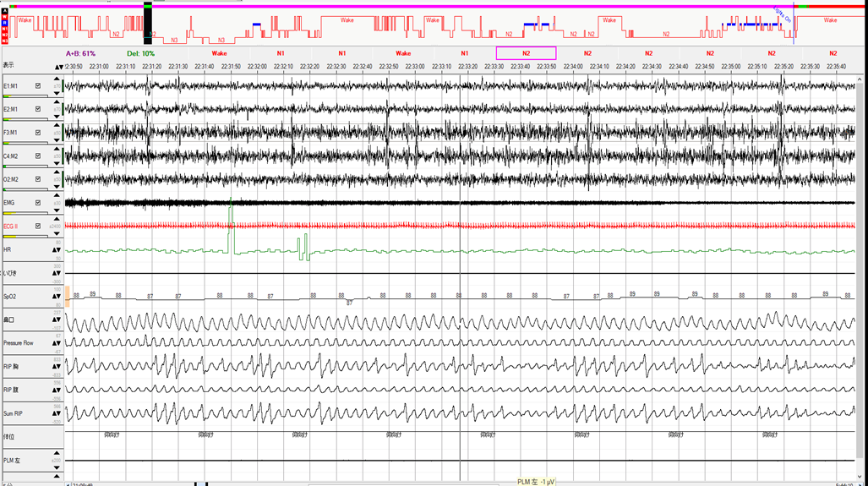
Task: Click the 表示 display header label
Action: tap(8, 66)
